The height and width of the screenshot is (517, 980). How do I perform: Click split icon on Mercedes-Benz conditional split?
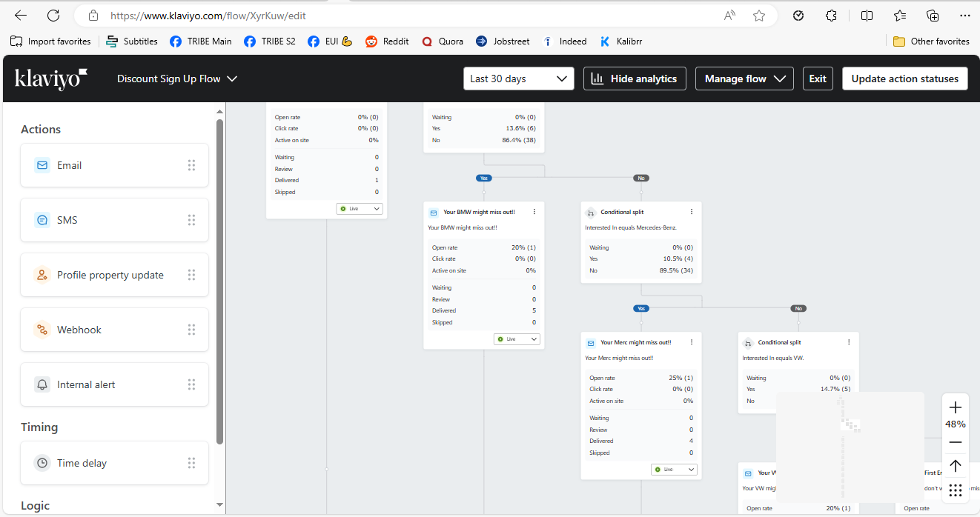click(x=591, y=213)
